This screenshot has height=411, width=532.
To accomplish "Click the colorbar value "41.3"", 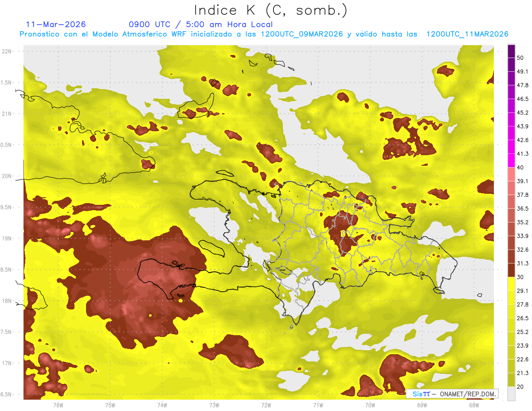I will (x=522, y=154).
